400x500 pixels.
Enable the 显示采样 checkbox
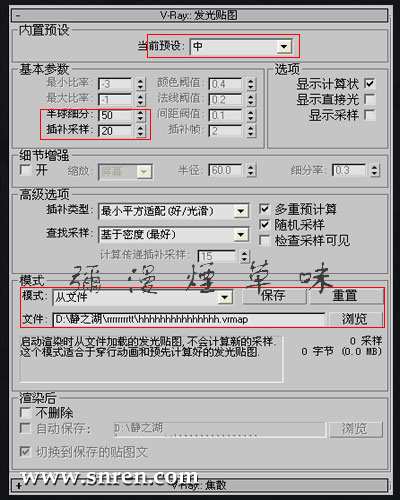pos(370,115)
